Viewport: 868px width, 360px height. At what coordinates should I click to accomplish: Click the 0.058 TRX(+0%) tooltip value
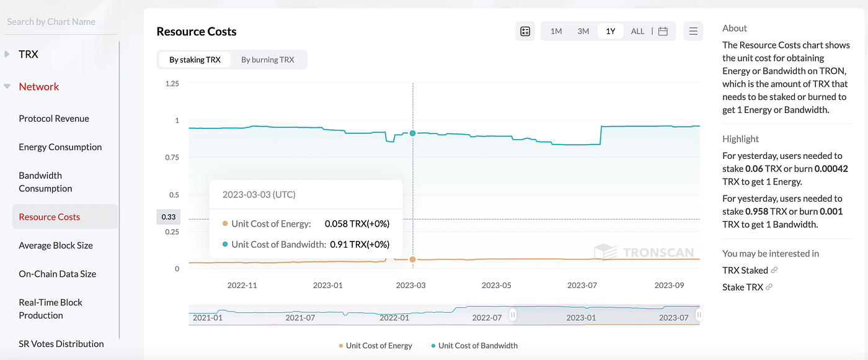pyautogui.click(x=356, y=223)
